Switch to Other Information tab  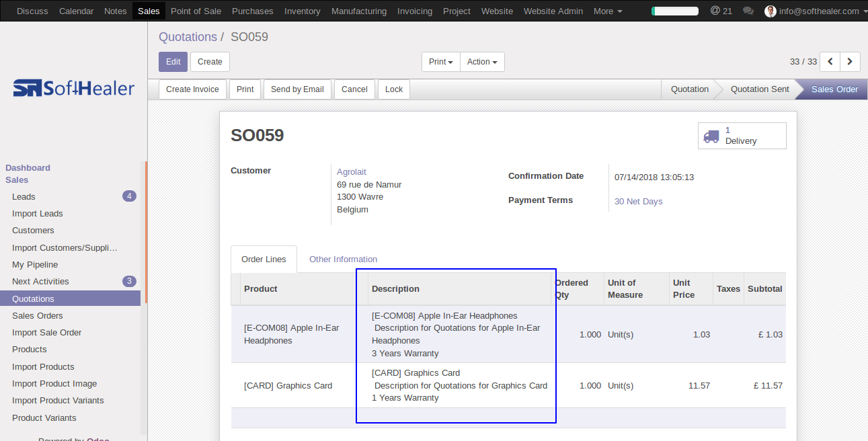pyautogui.click(x=343, y=259)
